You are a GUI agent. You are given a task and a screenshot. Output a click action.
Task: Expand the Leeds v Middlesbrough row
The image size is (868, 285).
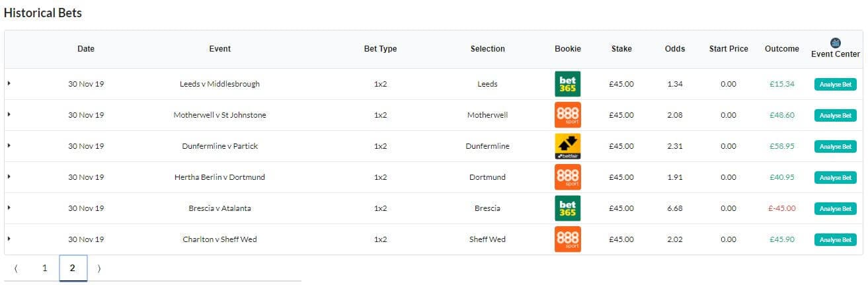[x=9, y=83]
